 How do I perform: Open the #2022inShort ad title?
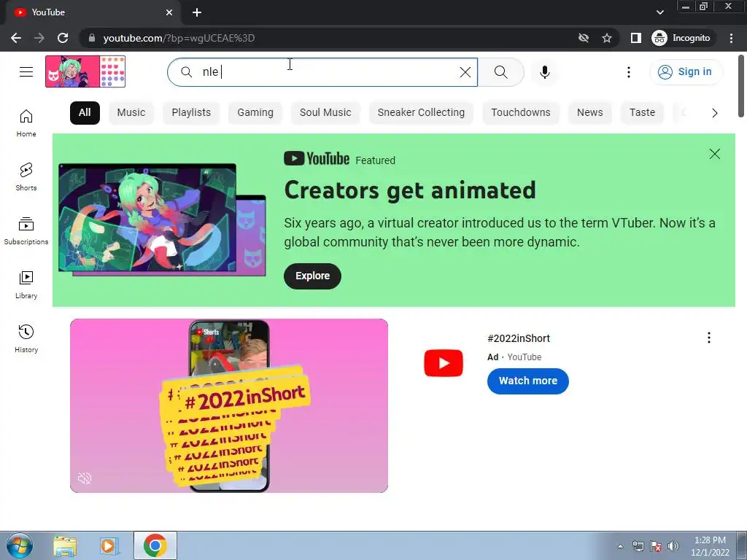pyautogui.click(x=519, y=338)
